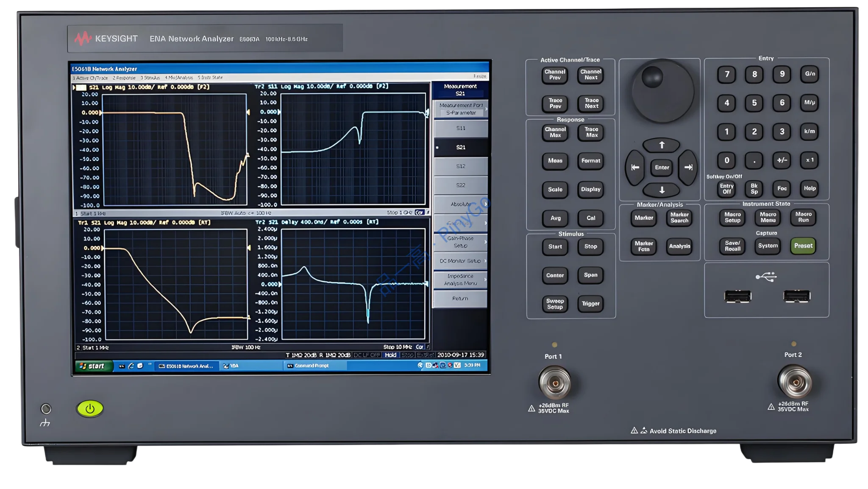Click the Format hardware key

click(x=591, y=161)
